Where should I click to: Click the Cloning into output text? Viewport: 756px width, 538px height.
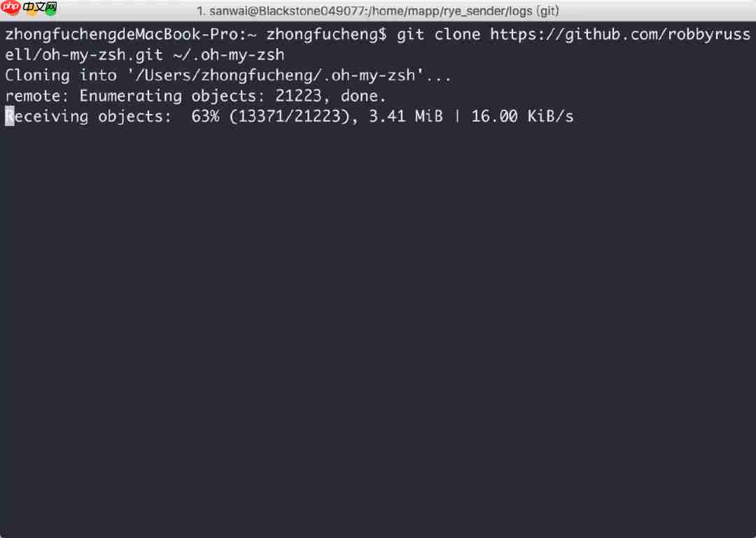61,76
